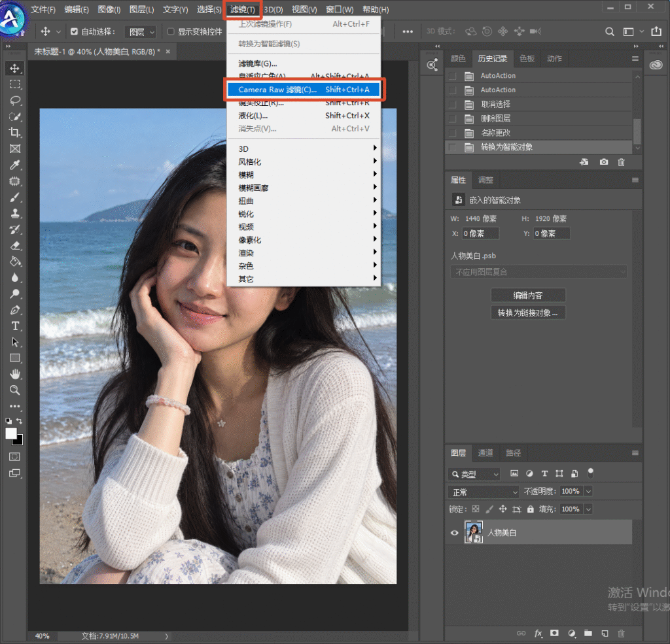Select the Path Selection tool
Viewport: 670px width, 644px height.
(15, 342)
